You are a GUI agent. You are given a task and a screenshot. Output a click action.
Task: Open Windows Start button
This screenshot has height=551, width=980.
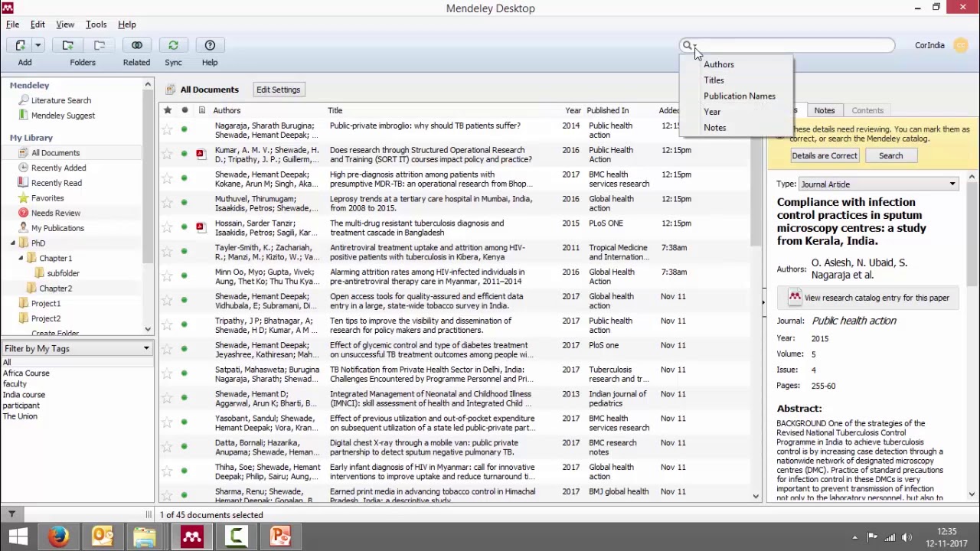(18, 536)
